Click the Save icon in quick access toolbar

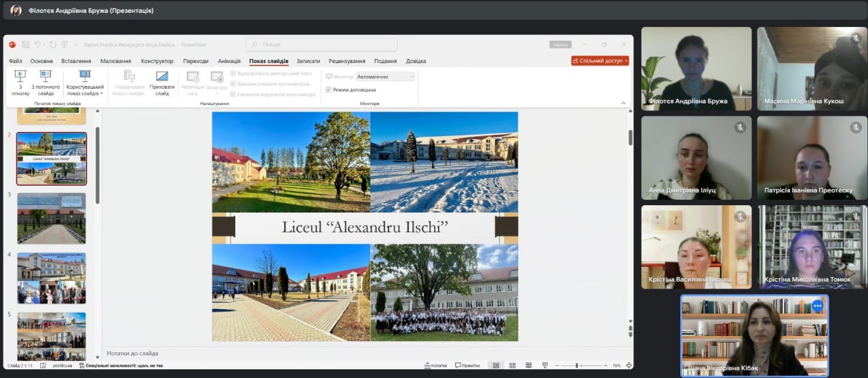tap(25, 45)
